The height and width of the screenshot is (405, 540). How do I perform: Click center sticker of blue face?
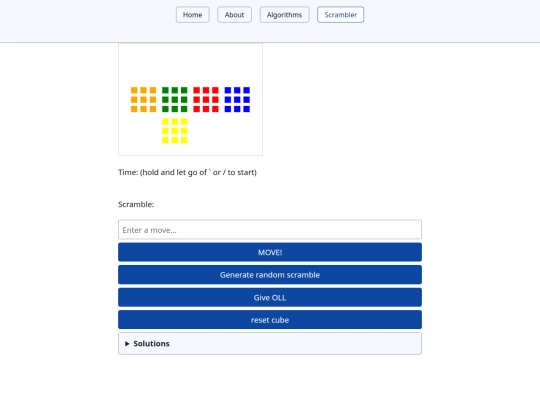pos(237,100)
